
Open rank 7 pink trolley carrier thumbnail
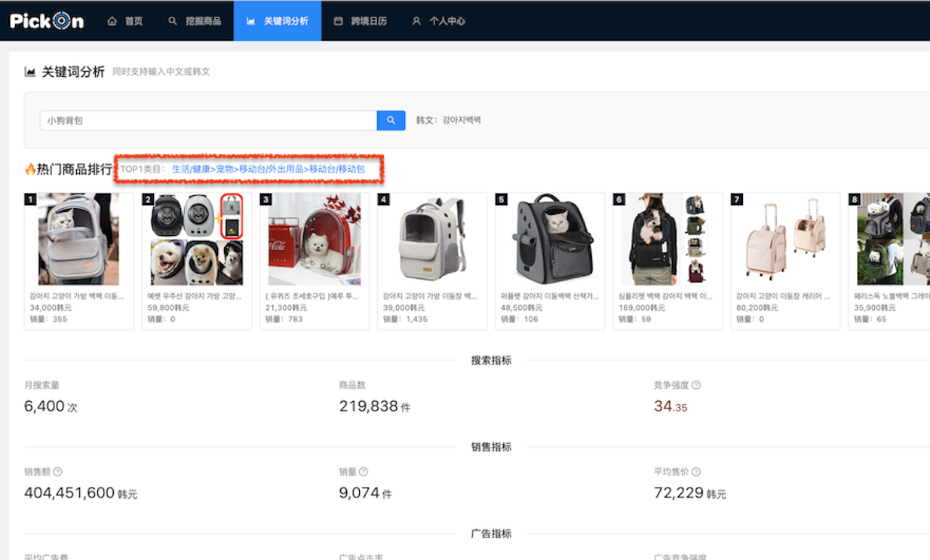click(785, 239)
